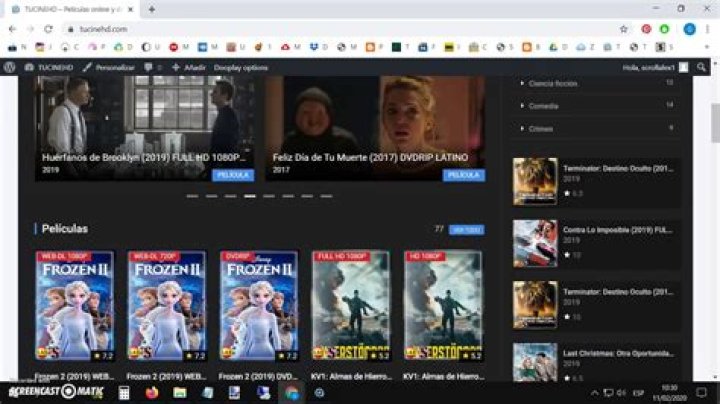This screenshot has height=404, width=720.
Task: Open the comments bubble in admin bar
Action: pos(152,67)
